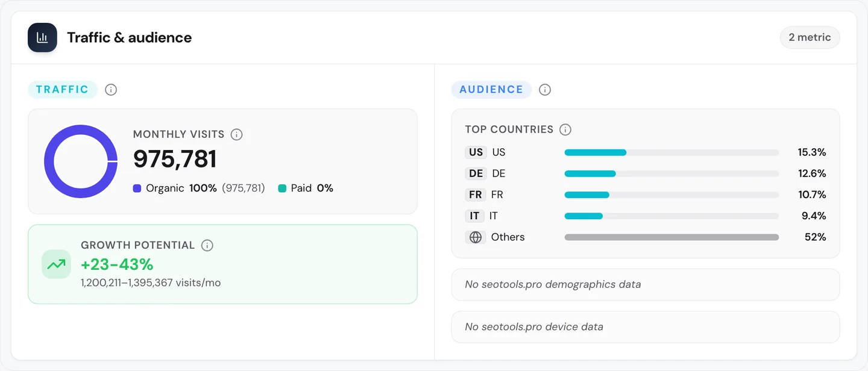Select the TRAFFIC section label
This screenshot has width=868, height=371.
tap(62, 90)
